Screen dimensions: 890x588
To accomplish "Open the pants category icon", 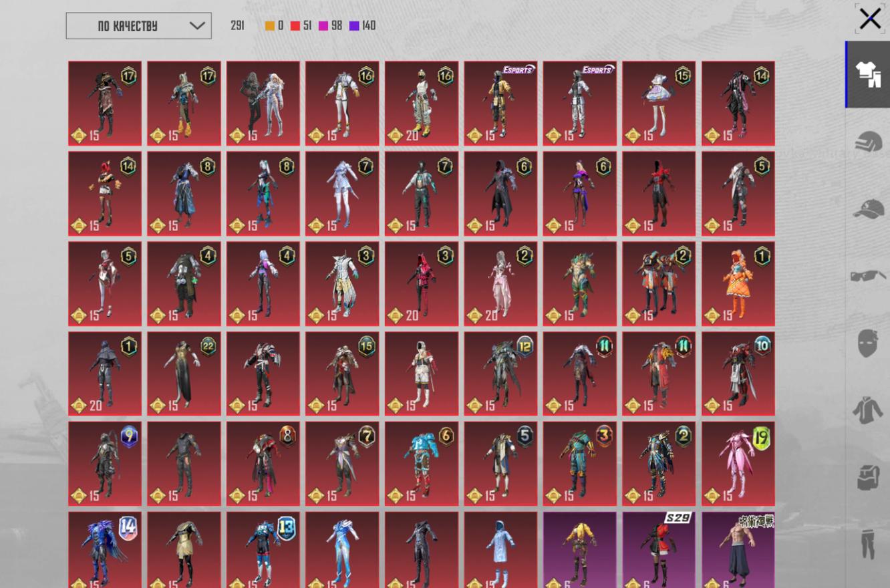I will coord(867,543).
